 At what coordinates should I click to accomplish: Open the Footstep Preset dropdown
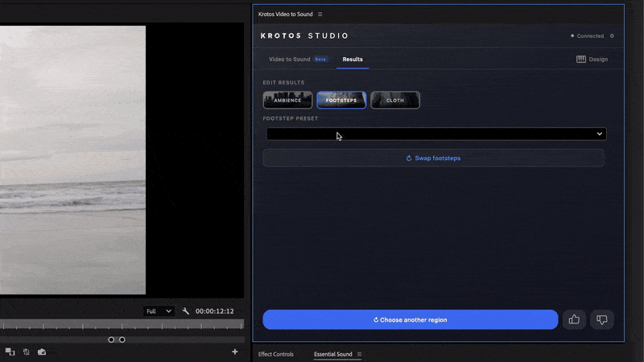coord(436,134)
